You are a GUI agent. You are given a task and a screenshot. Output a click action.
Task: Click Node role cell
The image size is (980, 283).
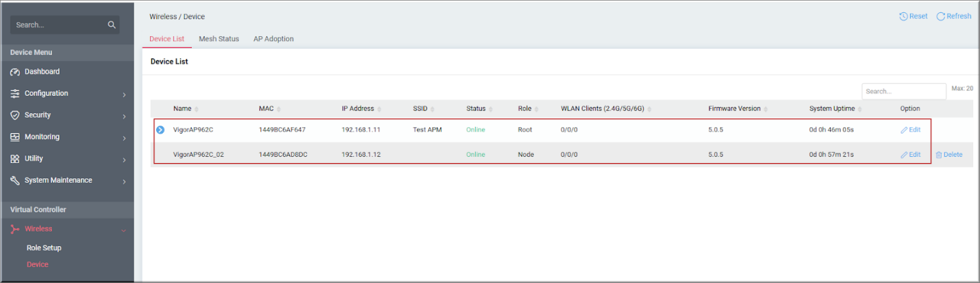coord(526,155)
